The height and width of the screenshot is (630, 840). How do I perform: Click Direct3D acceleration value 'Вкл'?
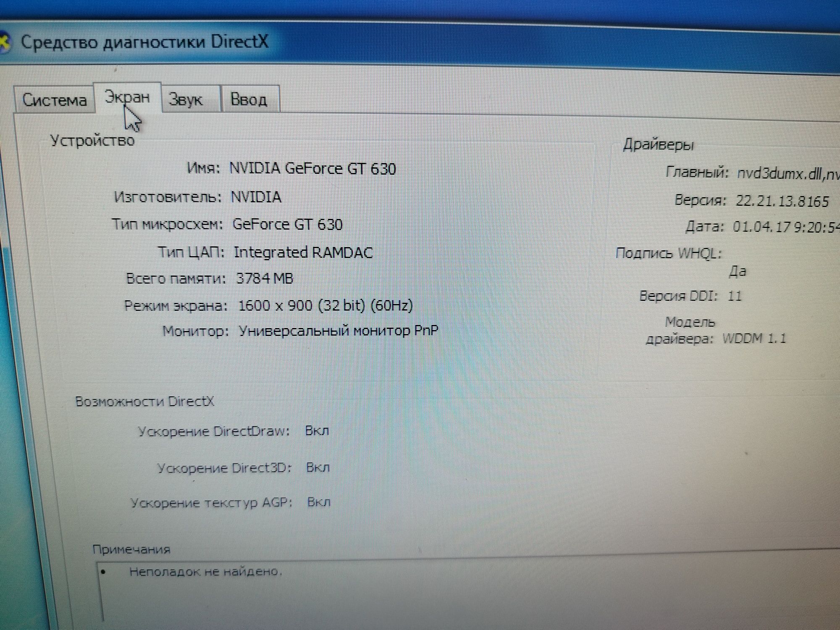tap(318, 467)
